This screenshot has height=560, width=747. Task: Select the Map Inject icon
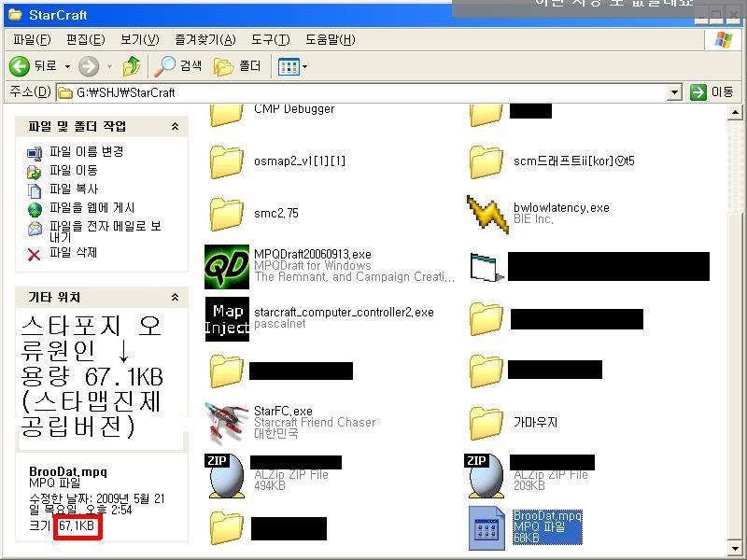227,319
